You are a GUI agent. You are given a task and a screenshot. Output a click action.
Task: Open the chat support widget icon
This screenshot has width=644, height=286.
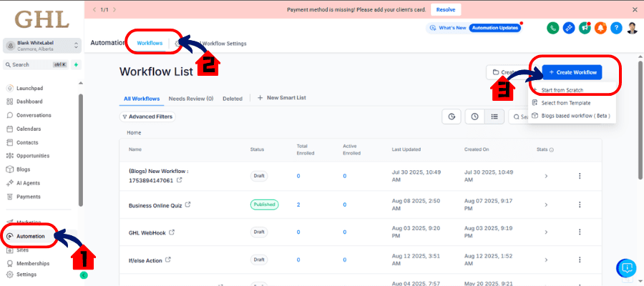point(626,268)
